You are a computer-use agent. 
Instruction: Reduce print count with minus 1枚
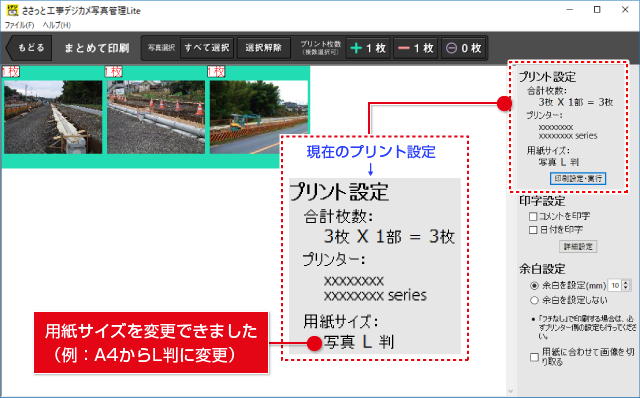point(416,48)
